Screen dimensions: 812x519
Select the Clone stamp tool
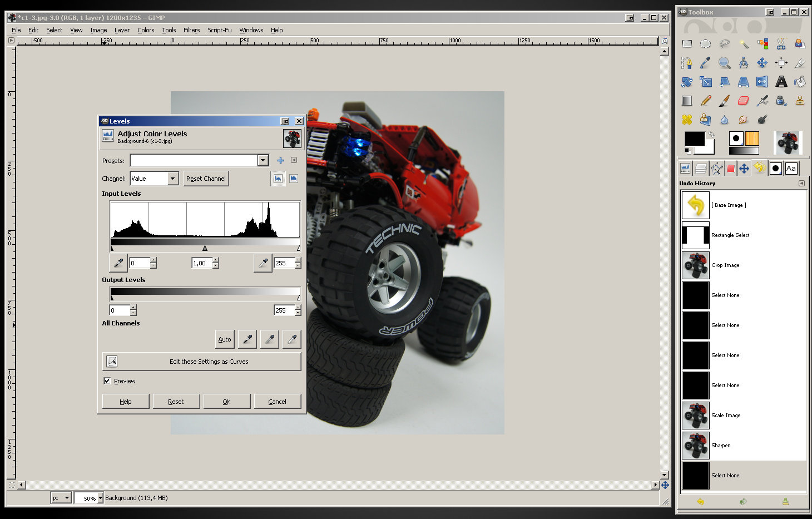click(x=800, y=101)
